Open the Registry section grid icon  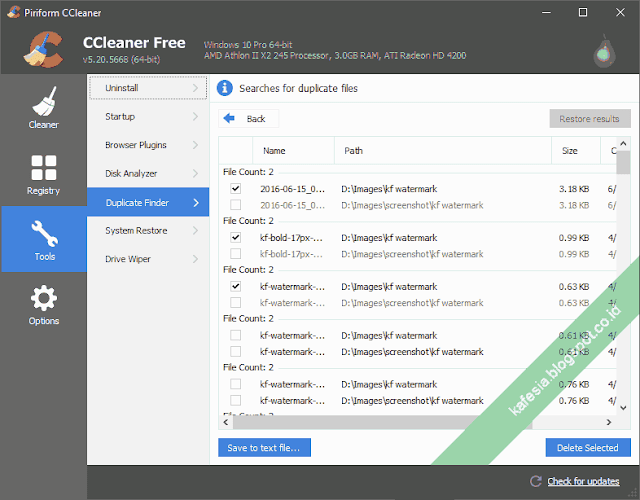click(x=44, y=167)
